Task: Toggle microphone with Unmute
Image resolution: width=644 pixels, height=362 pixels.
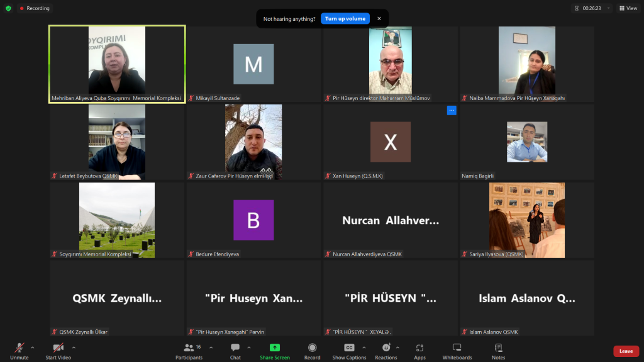Action: coord(19,352)
